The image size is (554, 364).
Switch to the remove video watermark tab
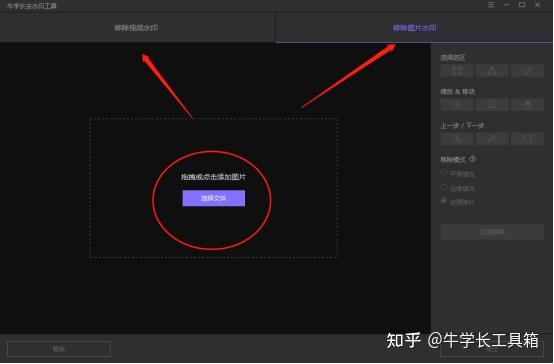pos(137,28)
